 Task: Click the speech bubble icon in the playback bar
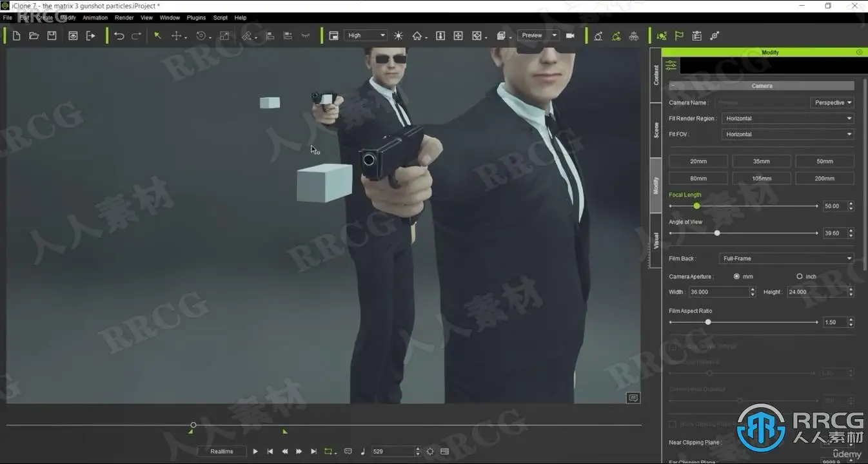348,452
